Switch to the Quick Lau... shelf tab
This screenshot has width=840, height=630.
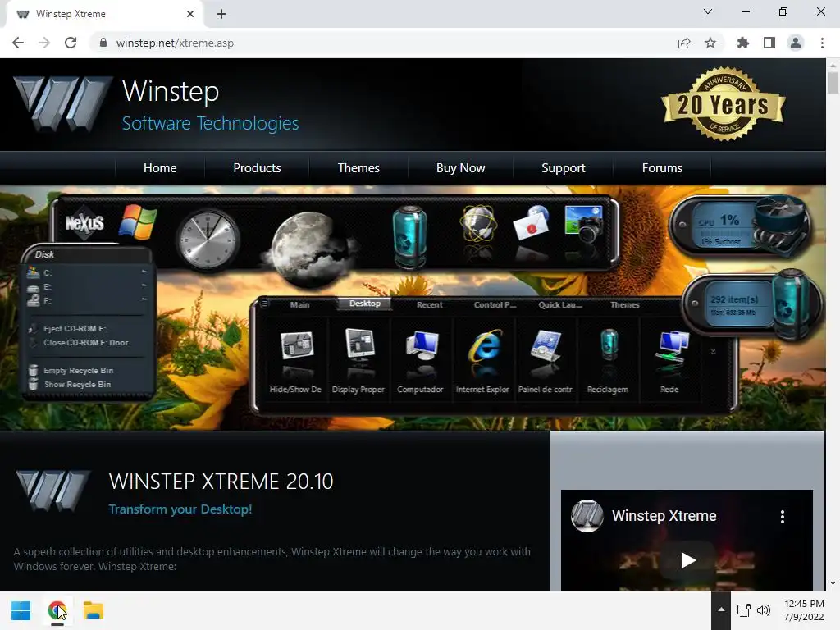point(559,304)
